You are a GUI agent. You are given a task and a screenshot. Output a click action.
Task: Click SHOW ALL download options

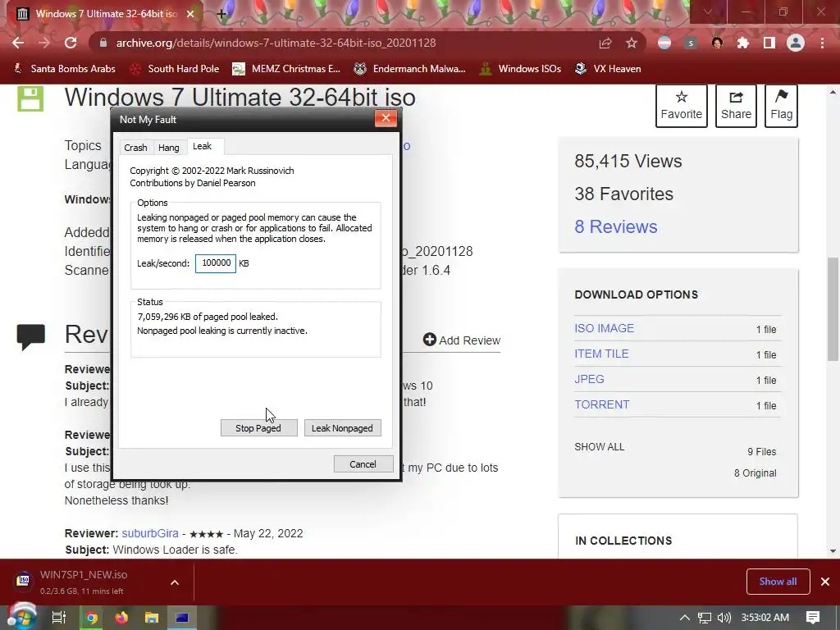tap(600, 447)
